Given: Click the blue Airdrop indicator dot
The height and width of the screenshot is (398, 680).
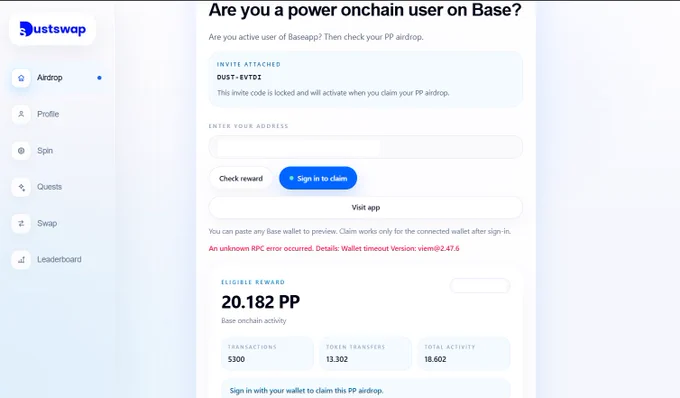Looking at the screenshot, I should (99, 78).
